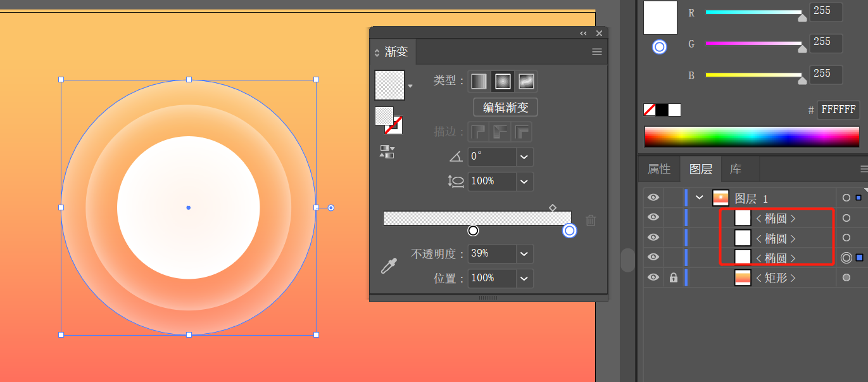The height and width of the screenshot is (382, 868).
Task: Select the radial gradient type icon
Action: pyautogui.click(x=503, y=81)
